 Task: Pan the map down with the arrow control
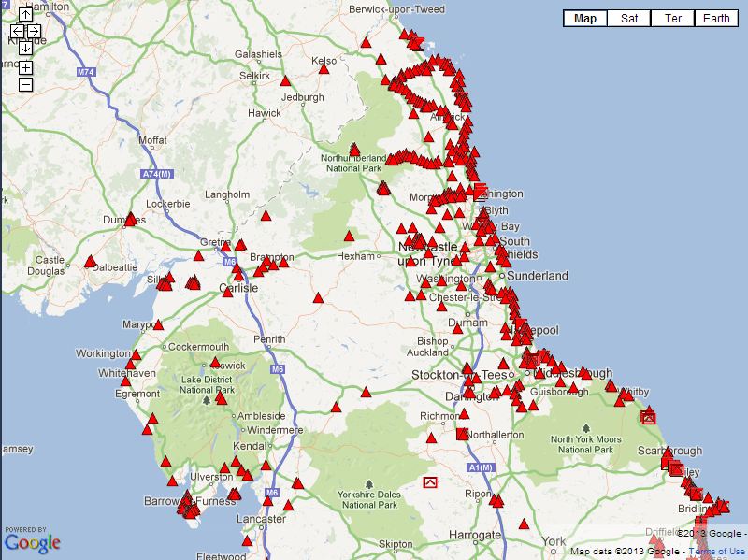click(25, 48)
